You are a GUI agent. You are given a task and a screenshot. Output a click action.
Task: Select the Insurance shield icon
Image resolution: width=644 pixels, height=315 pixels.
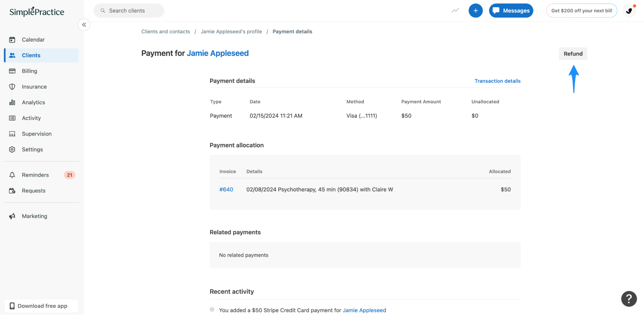click(12, 87)
